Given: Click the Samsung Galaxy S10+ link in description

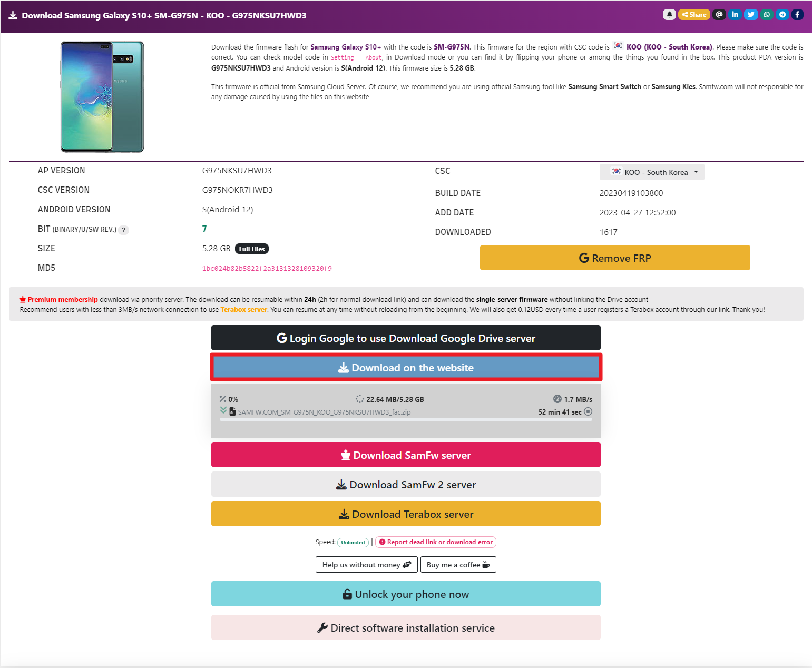Looking at the screenshot, I should click(346, 47).
